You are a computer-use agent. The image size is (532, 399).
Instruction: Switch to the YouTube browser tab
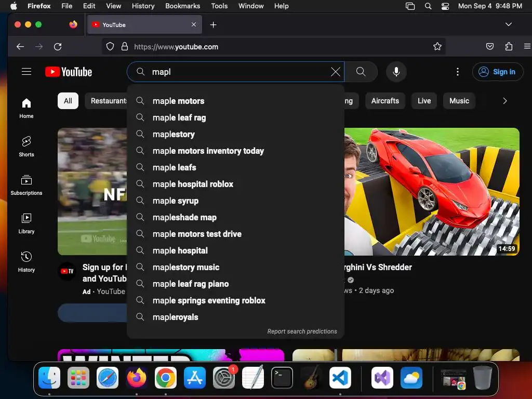point(144,25)
